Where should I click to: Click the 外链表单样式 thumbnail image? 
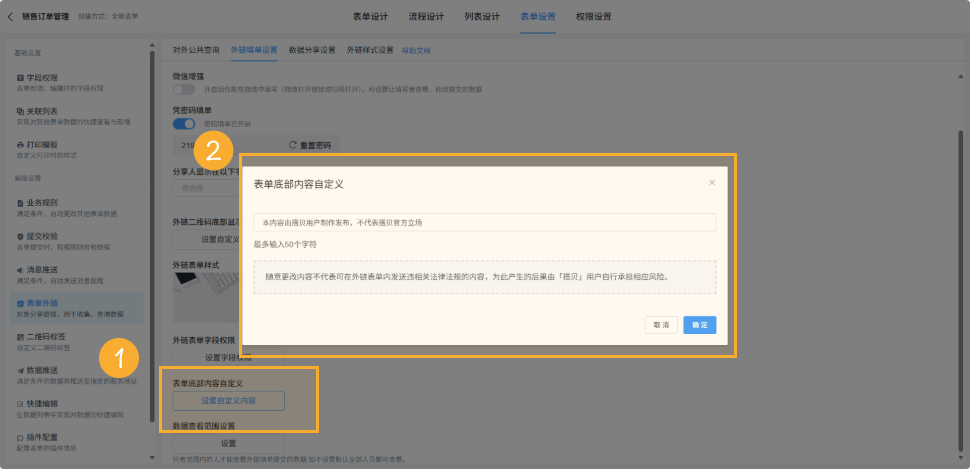pos(207,297)
